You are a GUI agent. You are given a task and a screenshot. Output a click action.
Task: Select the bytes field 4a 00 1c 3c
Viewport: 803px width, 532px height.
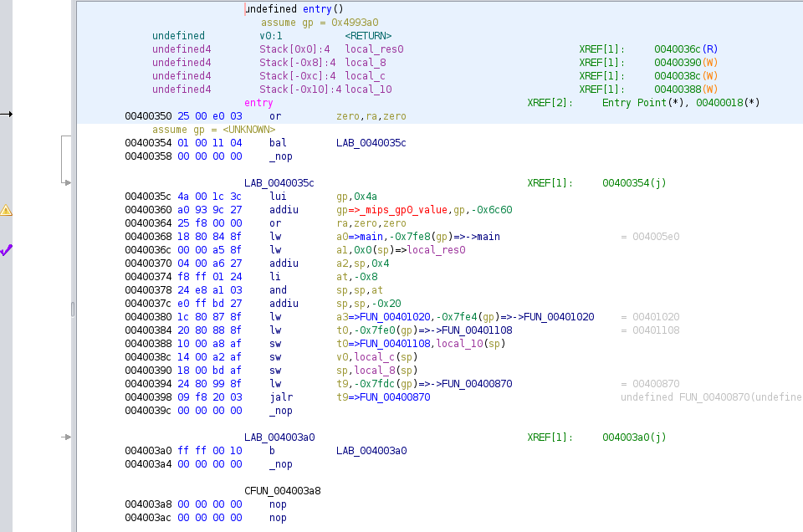click(x=209, y=197)
